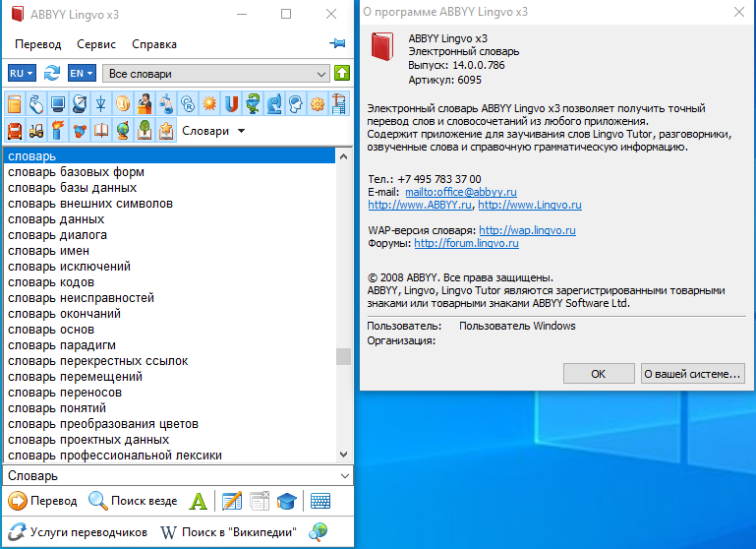Click the orange gear engineering dictionary icon
This screenshot has width=756, height=549.
coord(318,103)
